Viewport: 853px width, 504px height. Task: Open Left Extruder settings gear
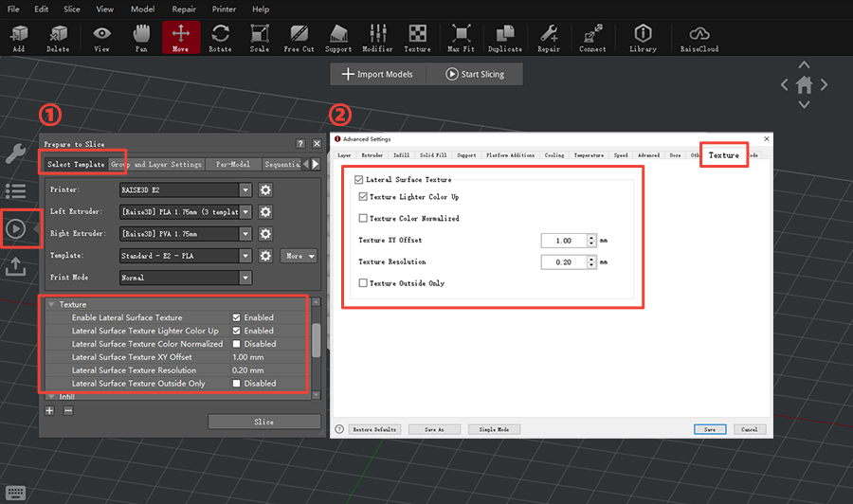point(265,211)
